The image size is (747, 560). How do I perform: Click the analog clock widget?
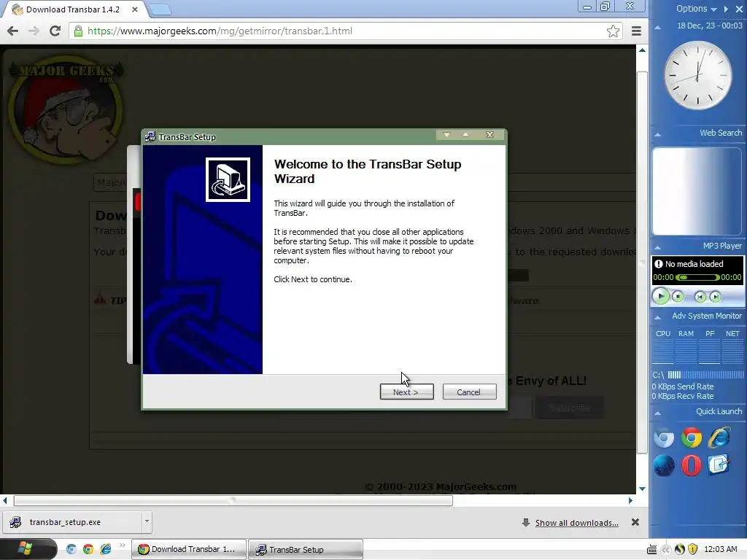pyautogui.click(x=698, y=75)
